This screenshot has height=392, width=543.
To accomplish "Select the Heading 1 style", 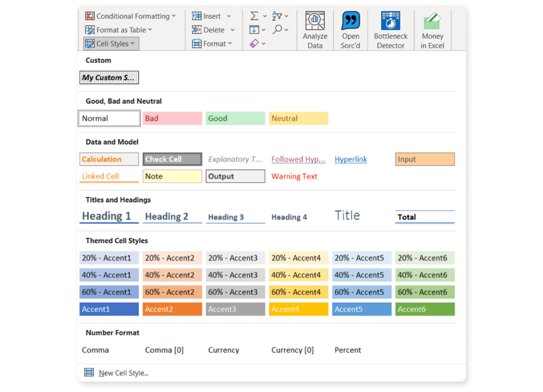I will pos(109,216).
